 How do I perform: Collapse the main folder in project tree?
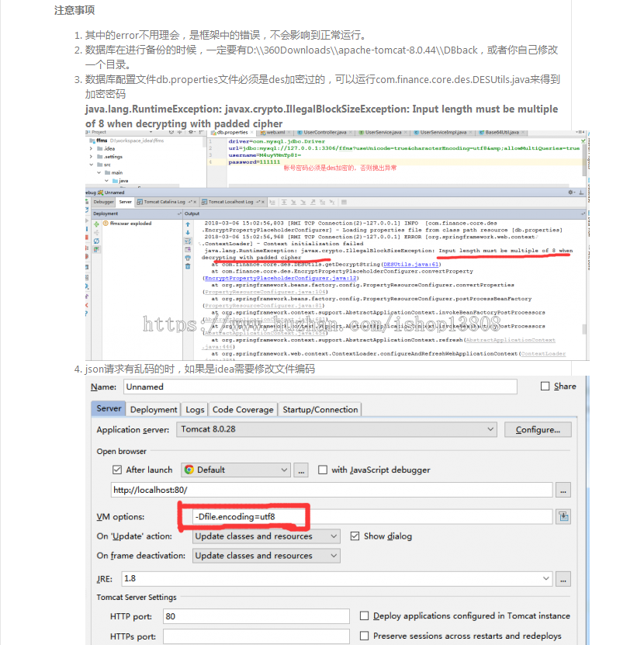(99, 173)
